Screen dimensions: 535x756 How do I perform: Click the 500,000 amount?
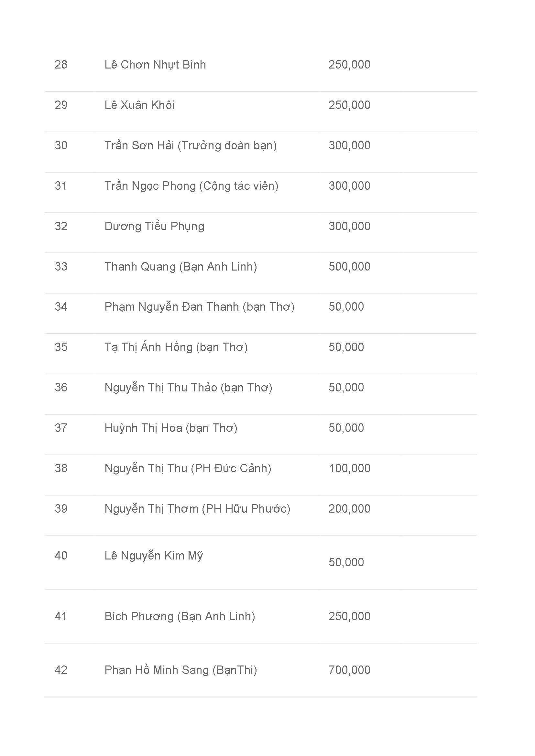pyautogui.click(x=350, y=266)
